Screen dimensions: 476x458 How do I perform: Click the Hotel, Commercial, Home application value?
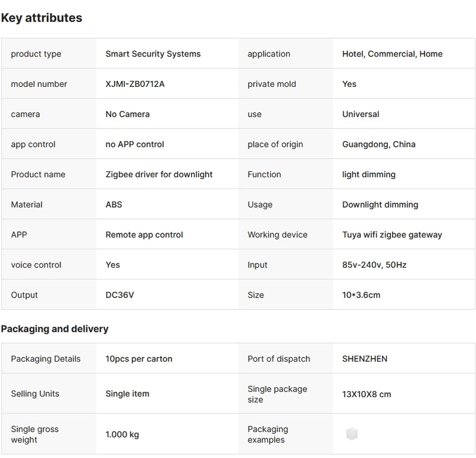pyautogui.click(x=392, y=54)
